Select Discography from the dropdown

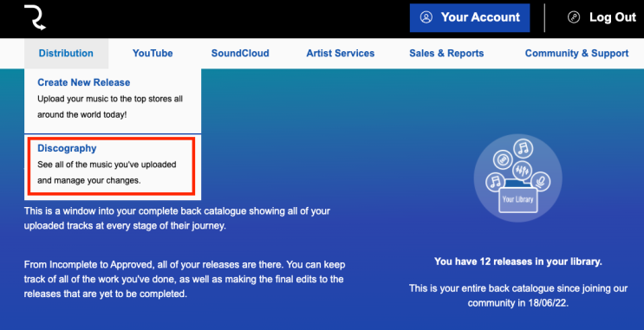(x=67, y=148)
